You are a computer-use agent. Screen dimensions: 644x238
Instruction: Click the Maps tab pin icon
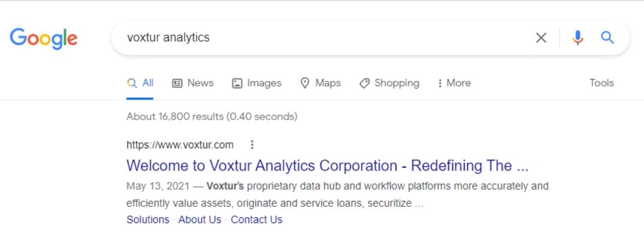click(x=305, y=83)
